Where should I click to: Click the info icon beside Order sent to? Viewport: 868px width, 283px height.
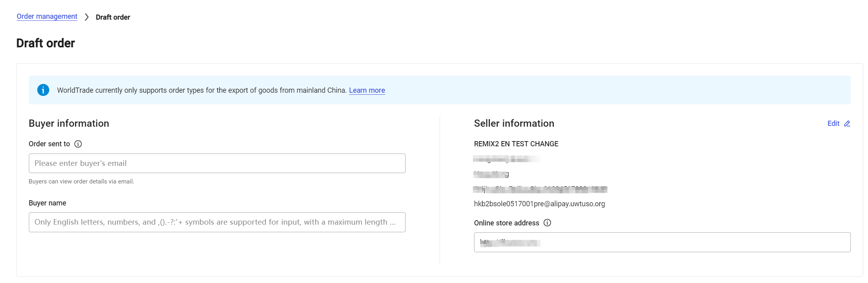click(78, 144)
